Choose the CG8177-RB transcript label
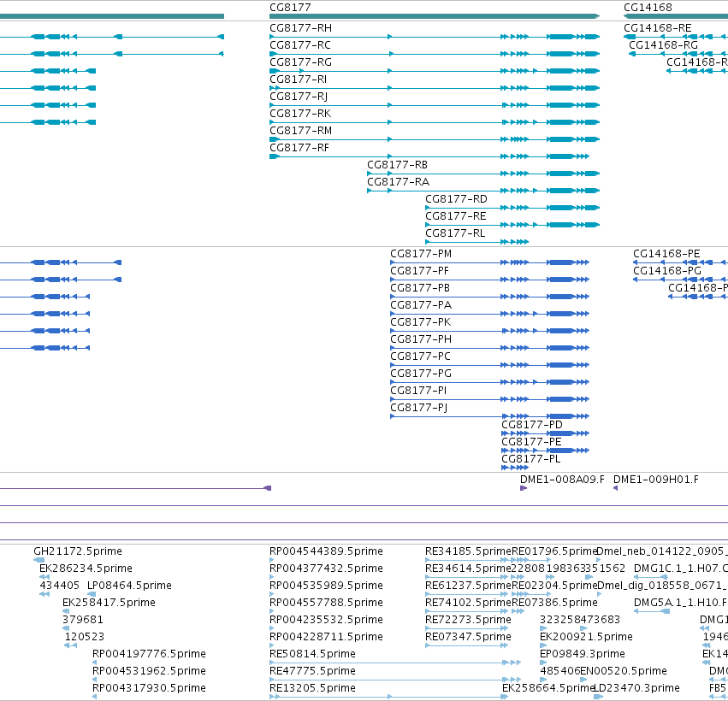 tap(397, 165)
